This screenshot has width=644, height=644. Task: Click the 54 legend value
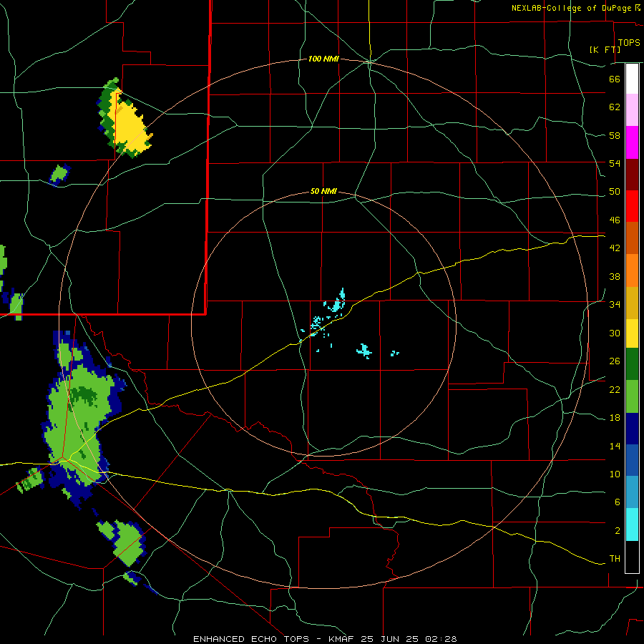click(x=615, y=163)
